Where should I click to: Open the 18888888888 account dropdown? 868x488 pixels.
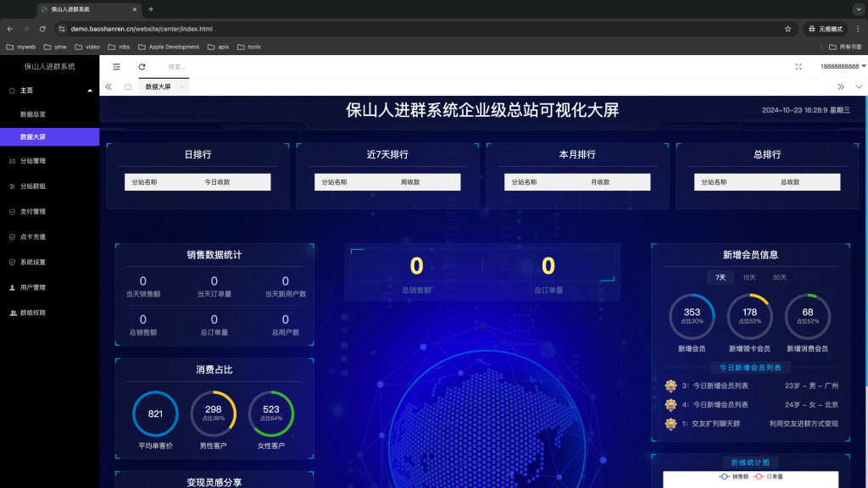point(843,66)
